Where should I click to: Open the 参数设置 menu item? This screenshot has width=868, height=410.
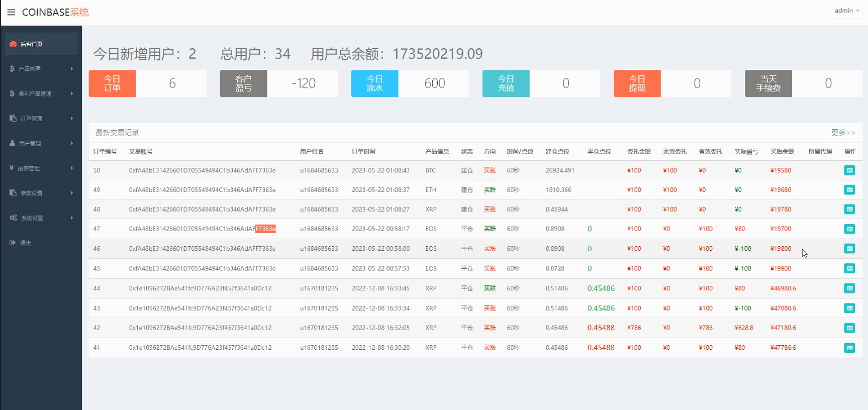coord(32,193)
